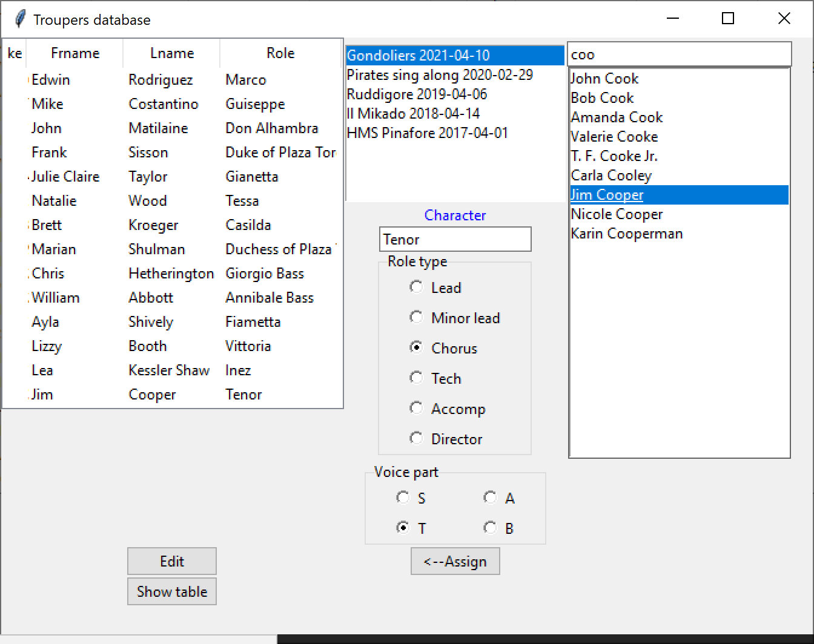Pick Nicole Cooper from the name results
Viewport: 814px width, 644px height.
[x=617, y=214]
